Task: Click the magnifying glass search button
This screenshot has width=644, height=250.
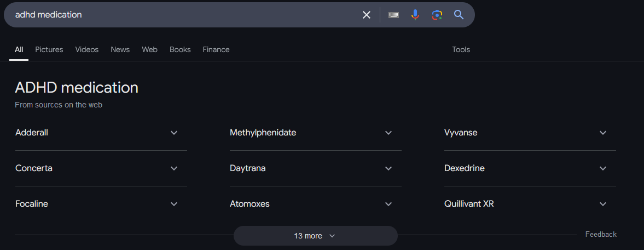Action: tap(459, 15)
